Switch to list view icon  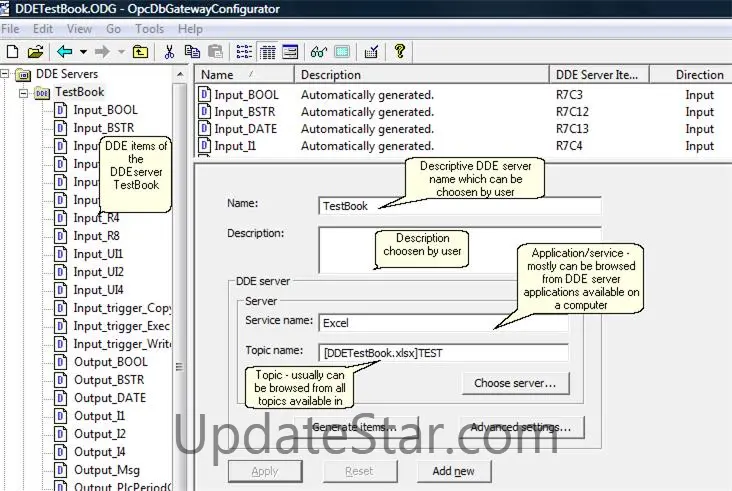click(244, 52)
